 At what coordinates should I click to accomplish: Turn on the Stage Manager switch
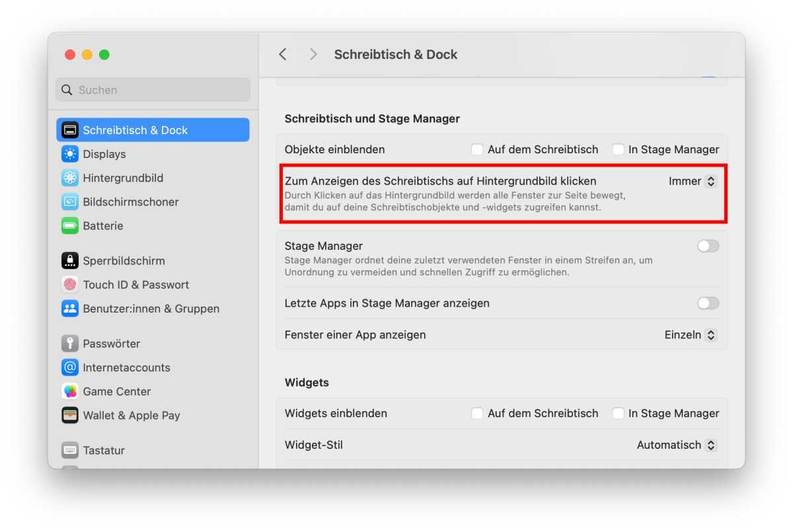click(708, 246)
